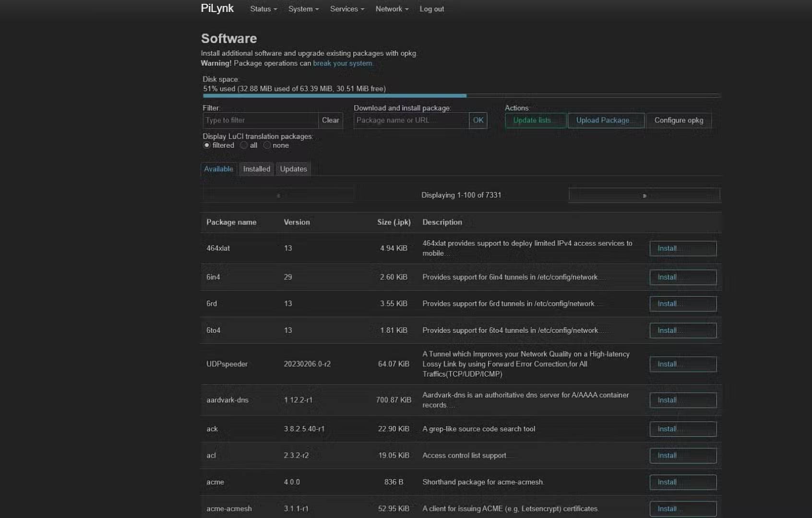Log out of PiLynk
This screenshot has height=518, width=812.
coord(431,9)
